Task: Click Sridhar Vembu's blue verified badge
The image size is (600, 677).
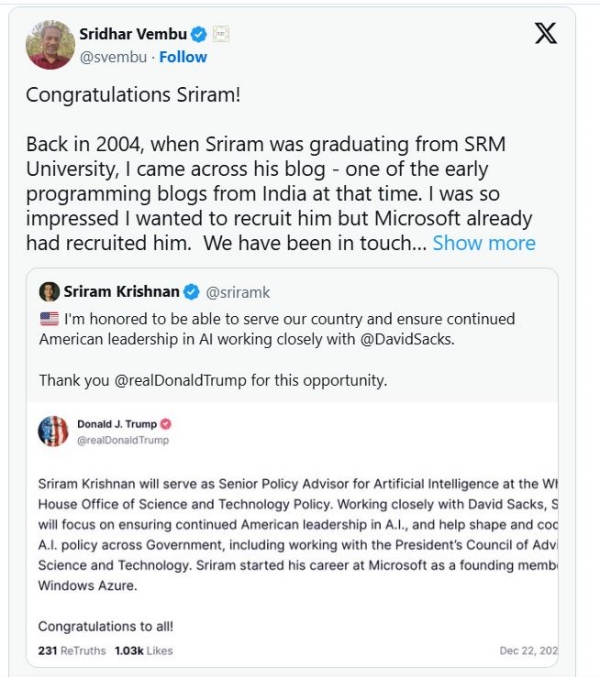Action: [199, 34]
